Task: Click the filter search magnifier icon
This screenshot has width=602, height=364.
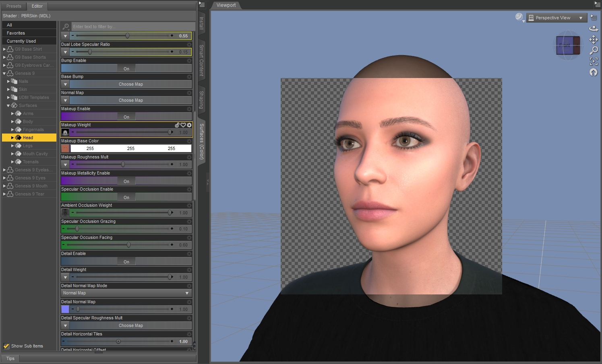Action: (66, 27)
